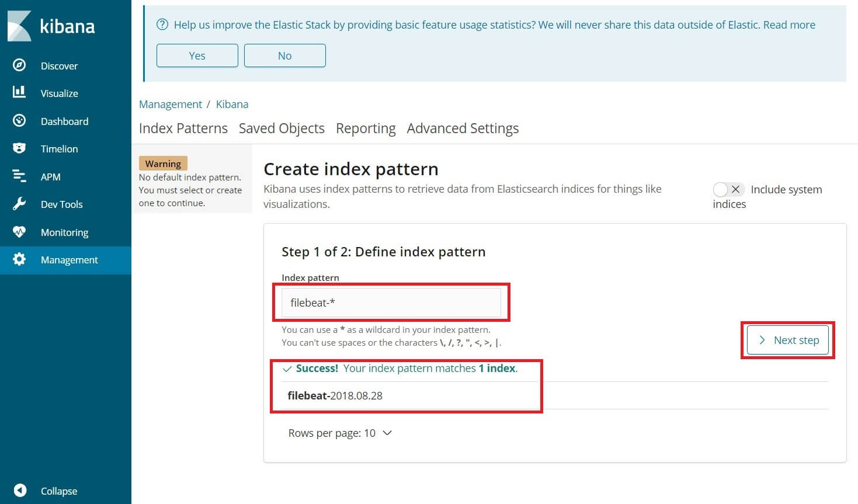
Task: Open Timelion via mask icon
Action: (19, 148)
